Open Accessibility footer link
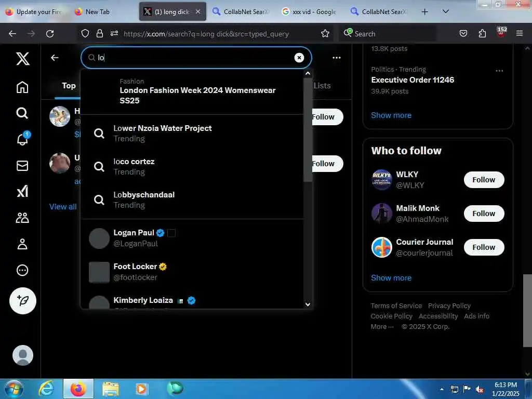This screenshot has width=532, height=399. click(438, 316)
